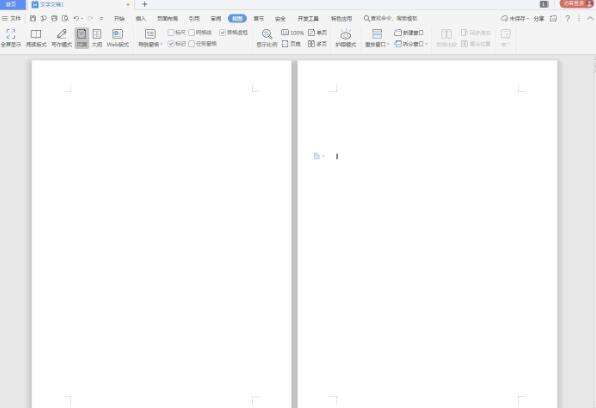The image size is (596, 408).
Task: Switch to the Chapter ribbon tab
Action: (259, 18)
